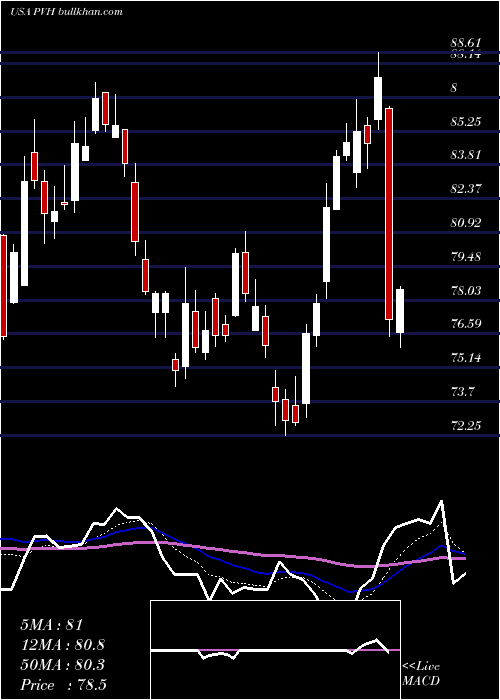Click the '5MA : 81' readout

[x=52, y=625]
